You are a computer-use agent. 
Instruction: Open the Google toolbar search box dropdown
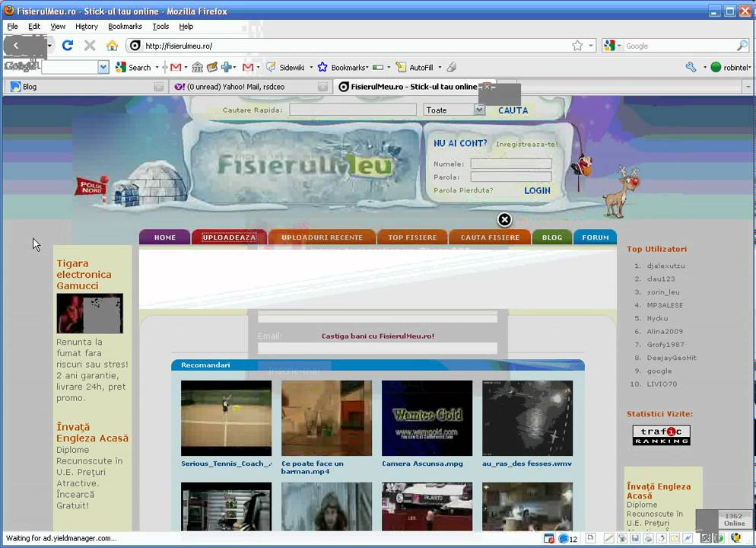click(x=103, y=68)
